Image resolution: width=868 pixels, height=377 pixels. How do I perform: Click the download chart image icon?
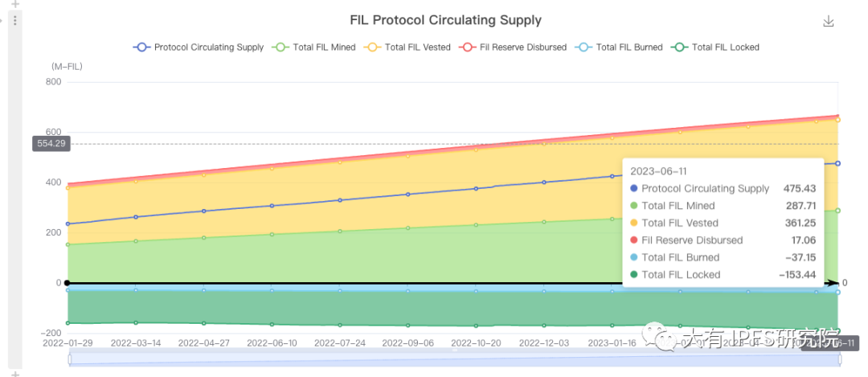click(x=829, y=22)
